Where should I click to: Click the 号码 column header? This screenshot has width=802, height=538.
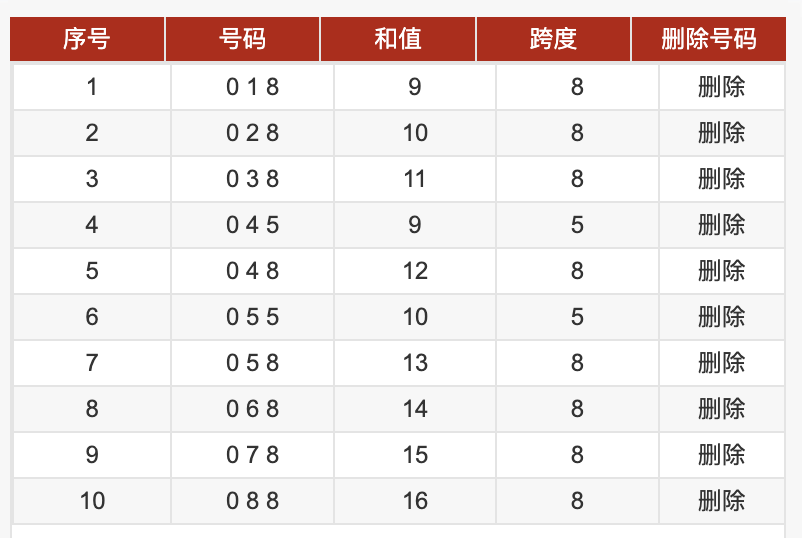click(x=242, y=39)
